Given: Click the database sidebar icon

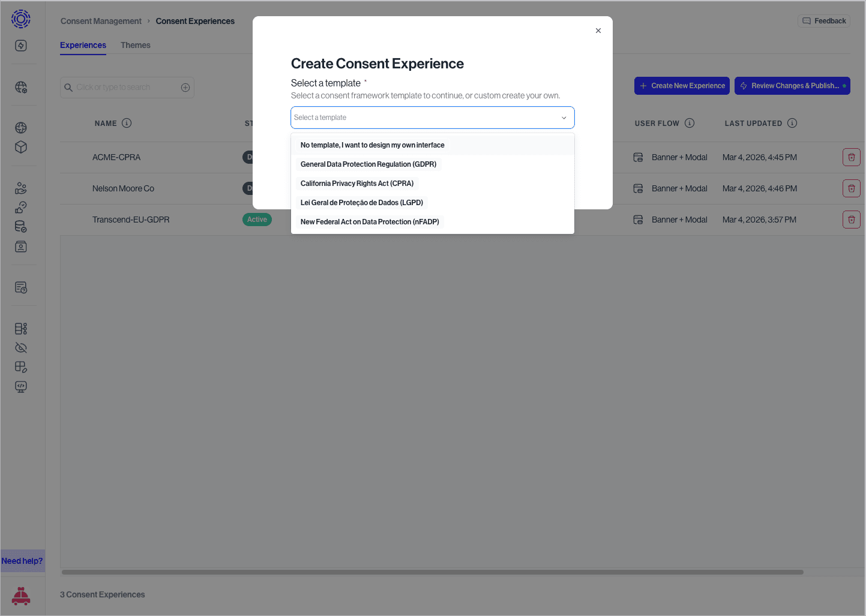Looking at the screenshot, I should [x=21, y=226].
